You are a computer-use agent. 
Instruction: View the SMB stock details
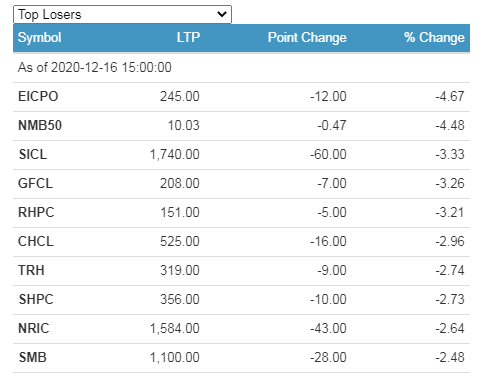coord(33,357)
